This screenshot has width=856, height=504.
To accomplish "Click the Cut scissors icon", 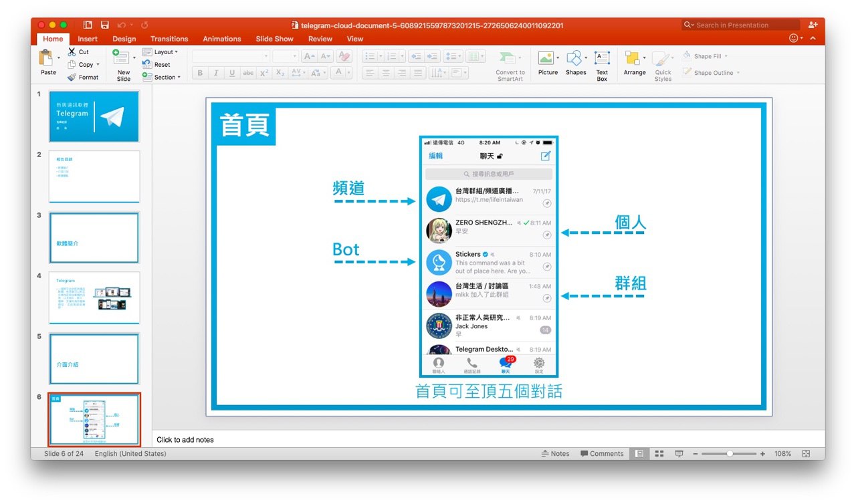I will point(72,52).
